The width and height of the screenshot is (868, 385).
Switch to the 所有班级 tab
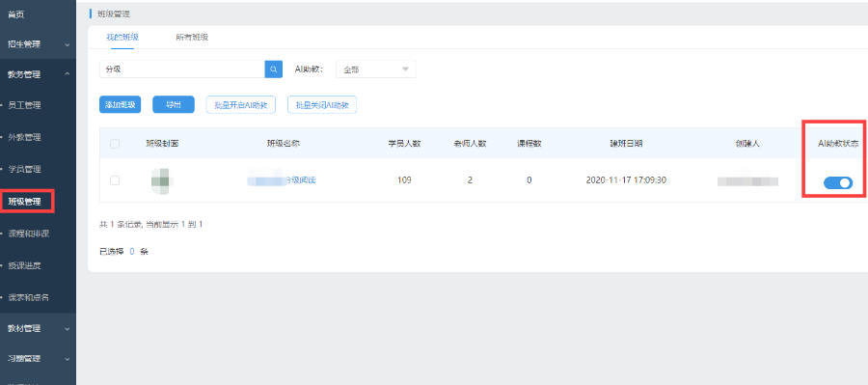click(x=192, y=37)
